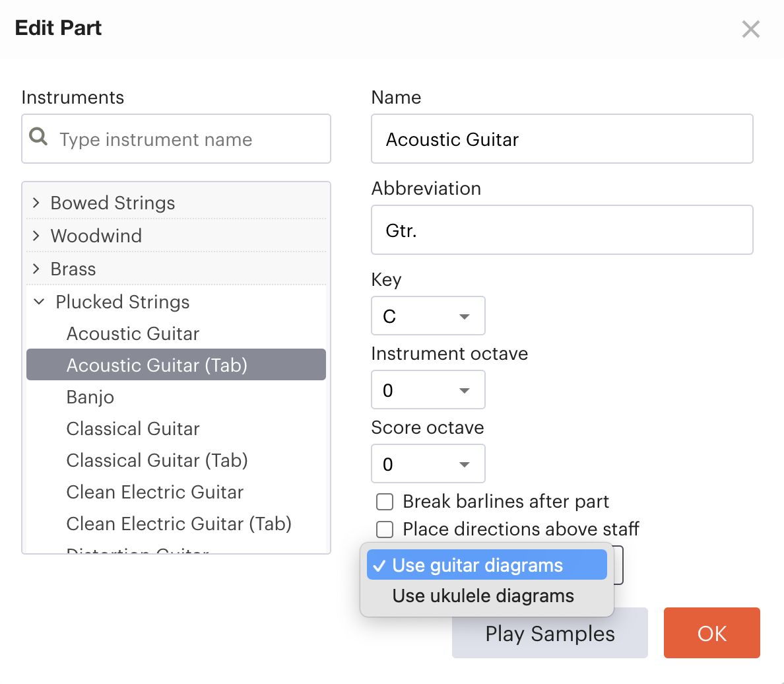Choose Use ukulele diagrams option
784x684 pixels.
coord(483,596)
